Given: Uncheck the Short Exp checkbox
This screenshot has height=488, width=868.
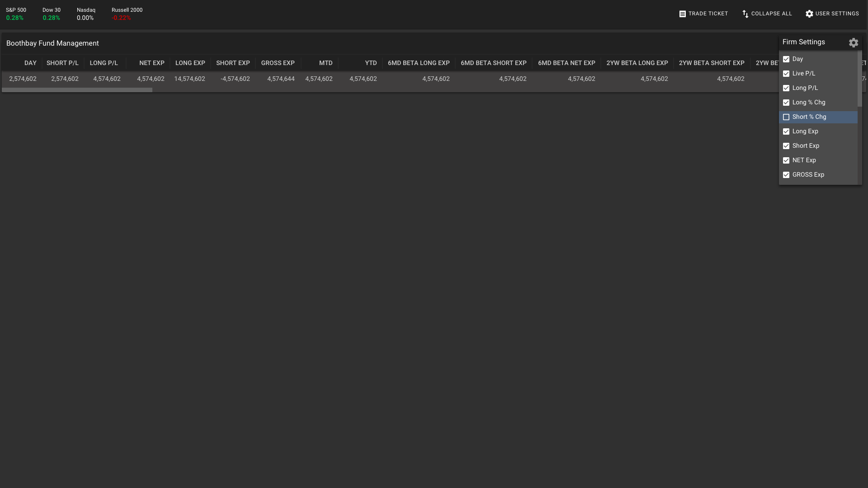Looking at the screenshot, I should point(786,146).
